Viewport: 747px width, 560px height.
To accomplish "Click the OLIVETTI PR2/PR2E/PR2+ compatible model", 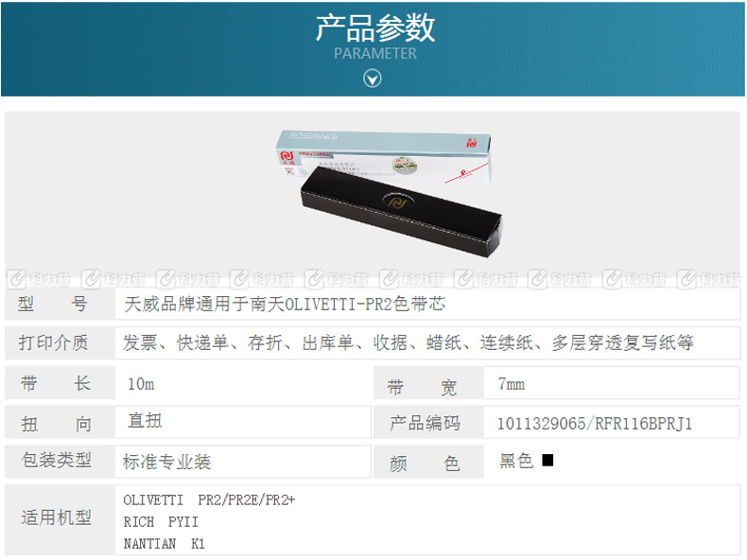I will coord(209,500).
